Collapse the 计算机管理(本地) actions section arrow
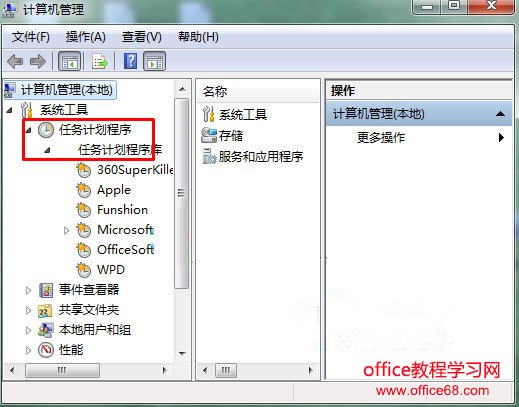This screenshot has width=519, height=407. click(500, 114)
